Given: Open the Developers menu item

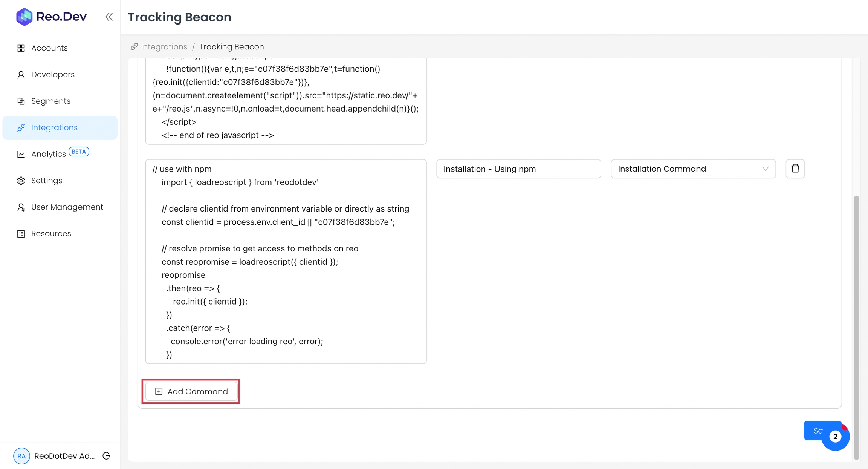Looking at the screenshot, I should 53,75.
